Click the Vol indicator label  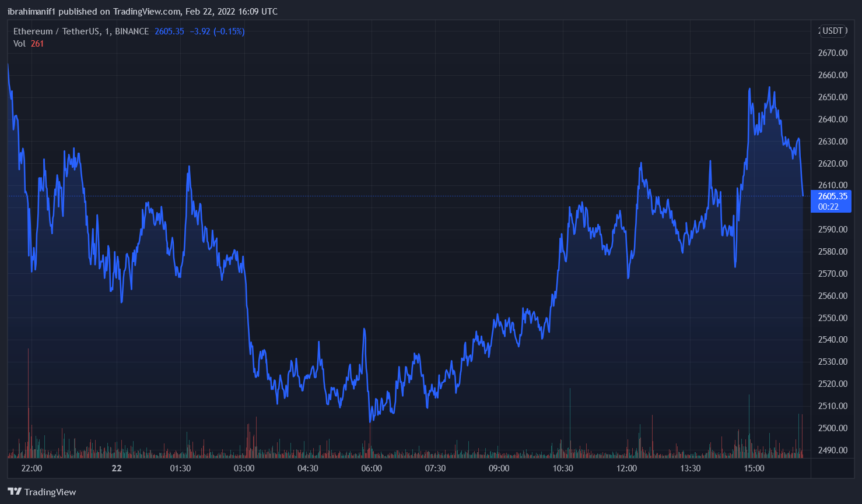[x=19, y=44]
